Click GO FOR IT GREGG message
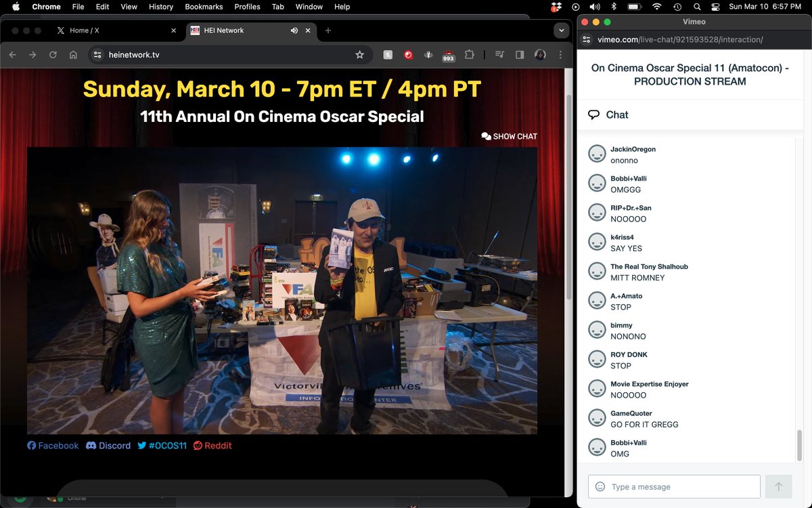Screen dimensions: 812x508 coord(644,425)
